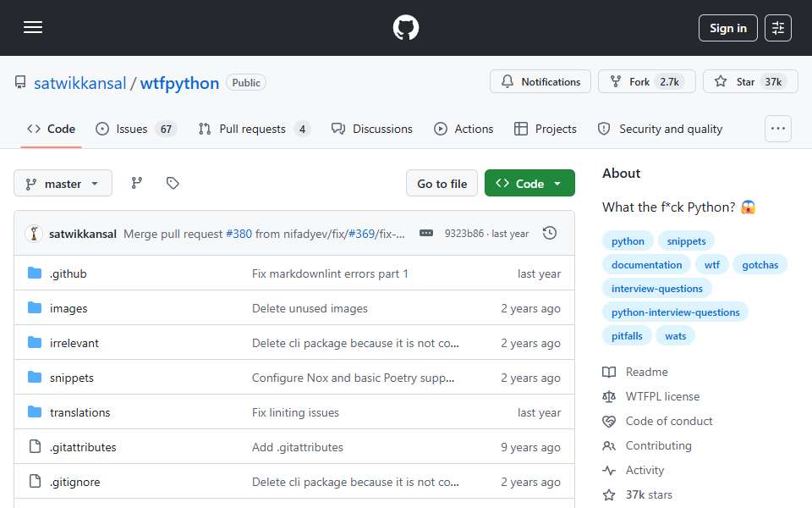
Task: Open the irrelevant folder
Action: point(74,343)
